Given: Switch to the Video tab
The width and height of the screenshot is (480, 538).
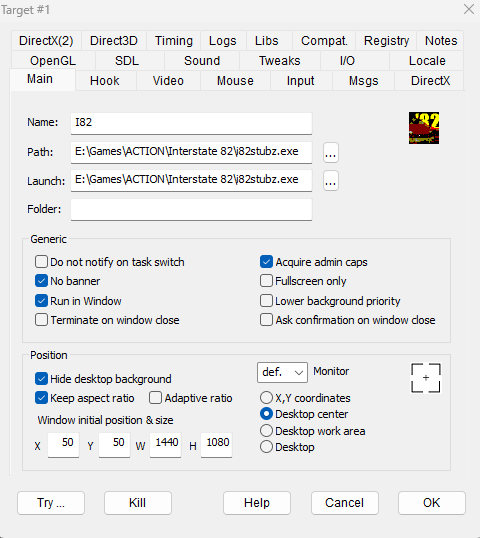Looking at the screenshot, I should (168, 81).
